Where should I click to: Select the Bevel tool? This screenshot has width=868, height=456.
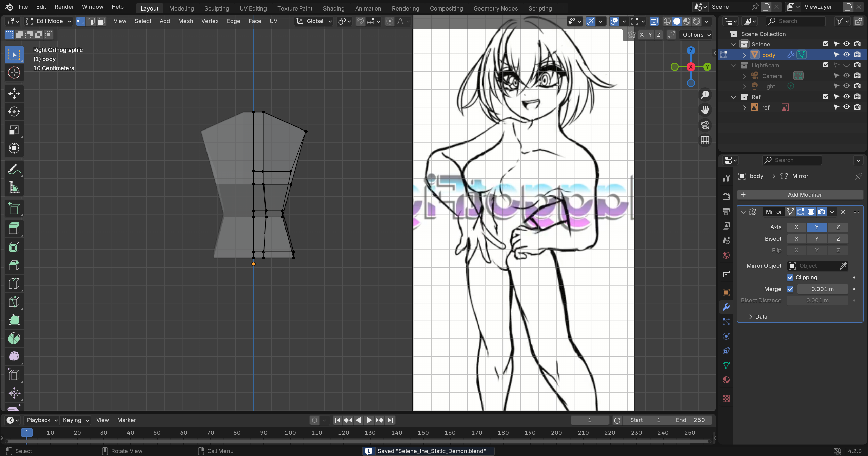coord(14,265)
